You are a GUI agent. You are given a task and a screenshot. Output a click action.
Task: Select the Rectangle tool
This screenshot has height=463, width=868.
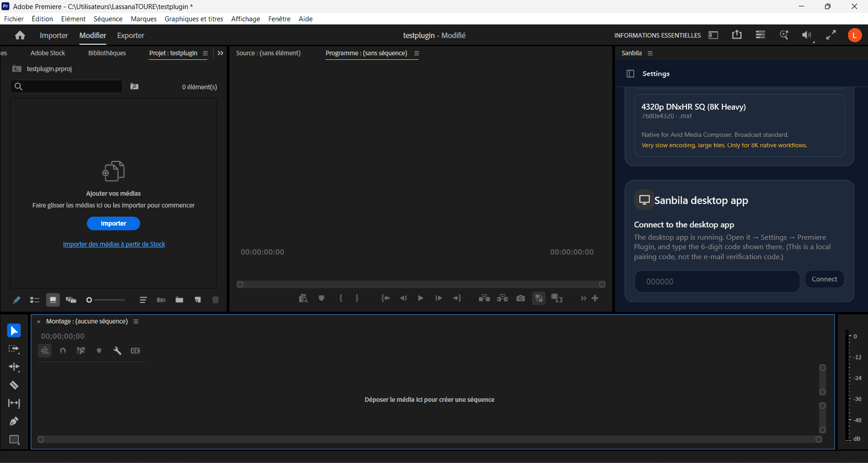pyautogui.click(x=14, y=439)
